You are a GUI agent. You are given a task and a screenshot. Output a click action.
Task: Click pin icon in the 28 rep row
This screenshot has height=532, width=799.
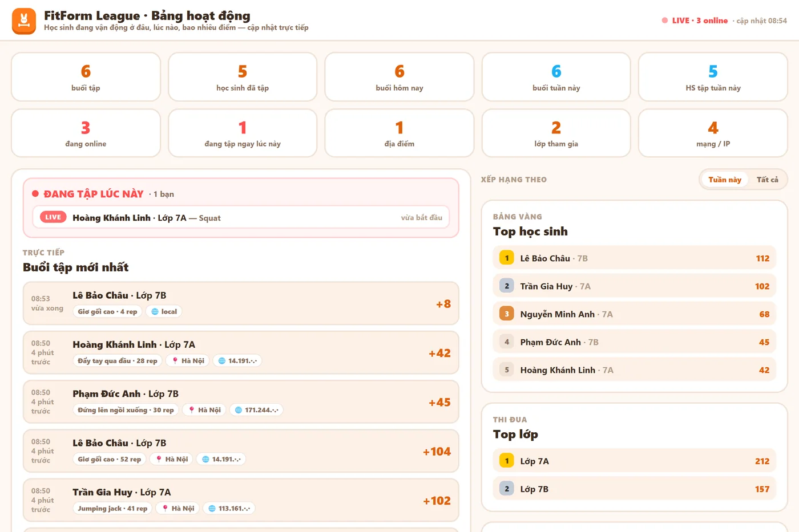coord(175,361)
